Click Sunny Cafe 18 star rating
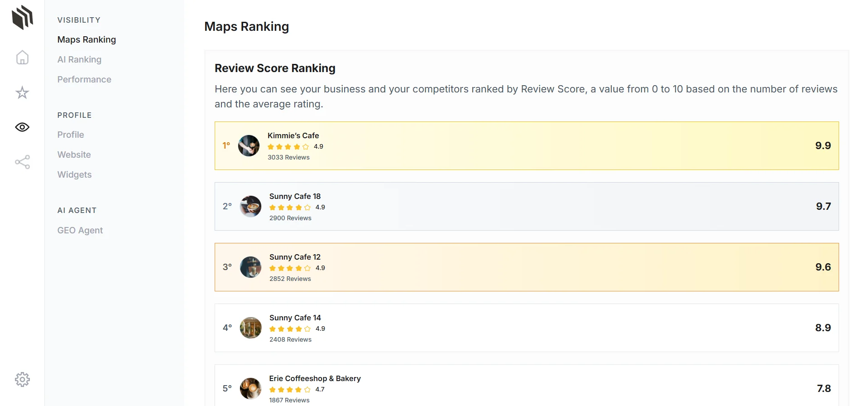868x406 pixels. pyautogui.click(x=290, y=207)
